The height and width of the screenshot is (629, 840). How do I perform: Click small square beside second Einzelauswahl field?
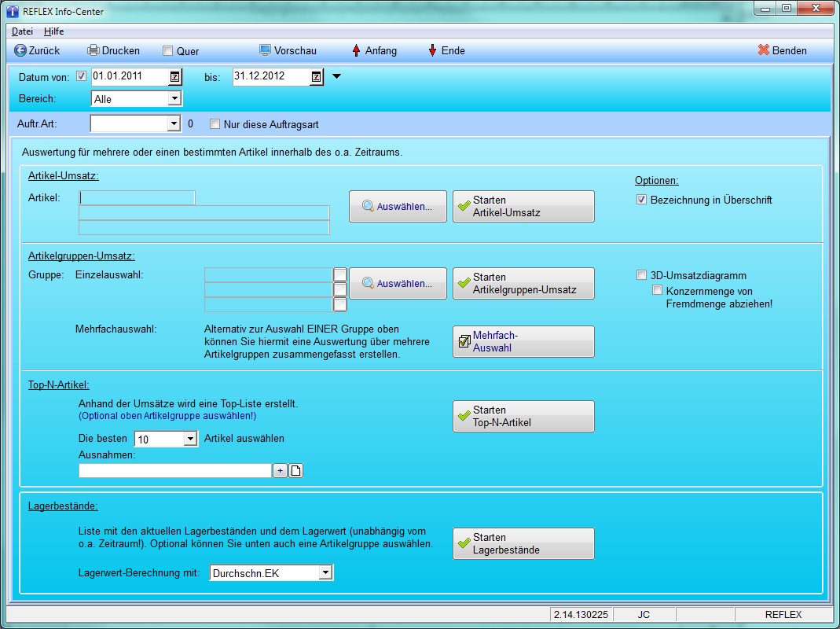[339, 289]
